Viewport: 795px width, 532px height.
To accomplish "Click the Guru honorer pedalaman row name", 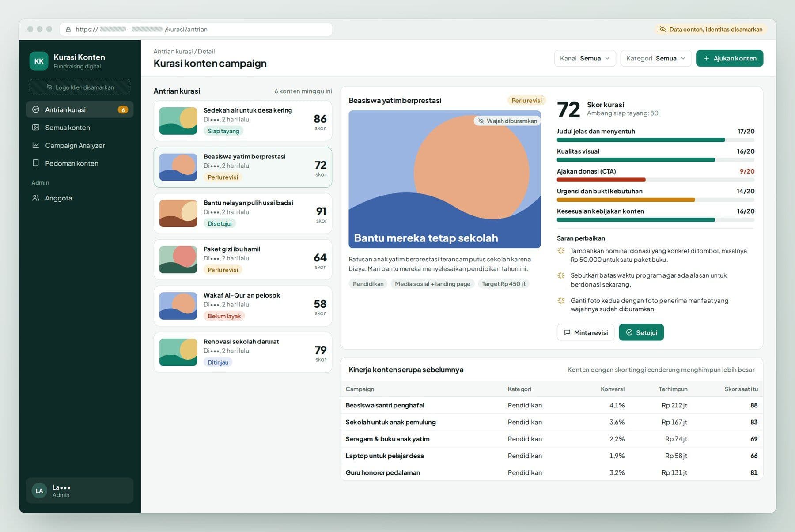I will coord(382,472).
